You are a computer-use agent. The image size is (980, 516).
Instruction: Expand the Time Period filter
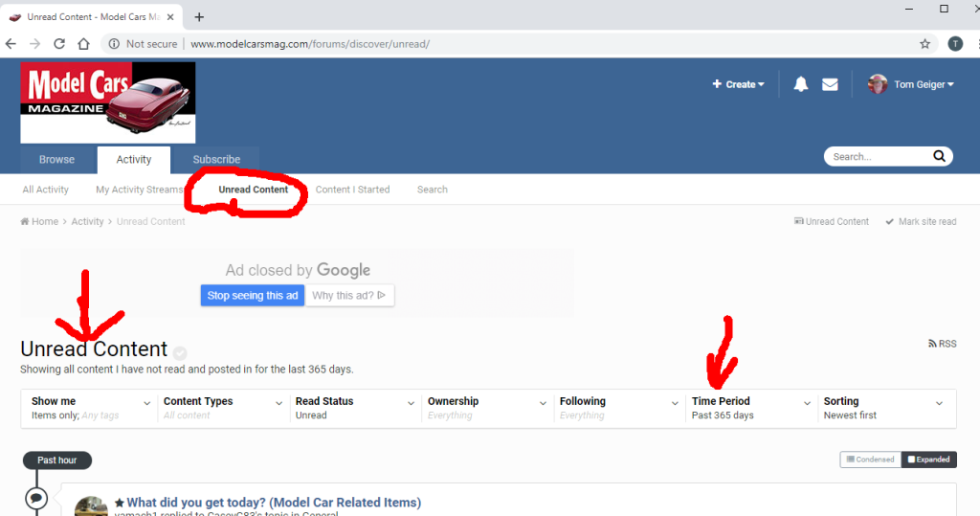tap(751, 408)
